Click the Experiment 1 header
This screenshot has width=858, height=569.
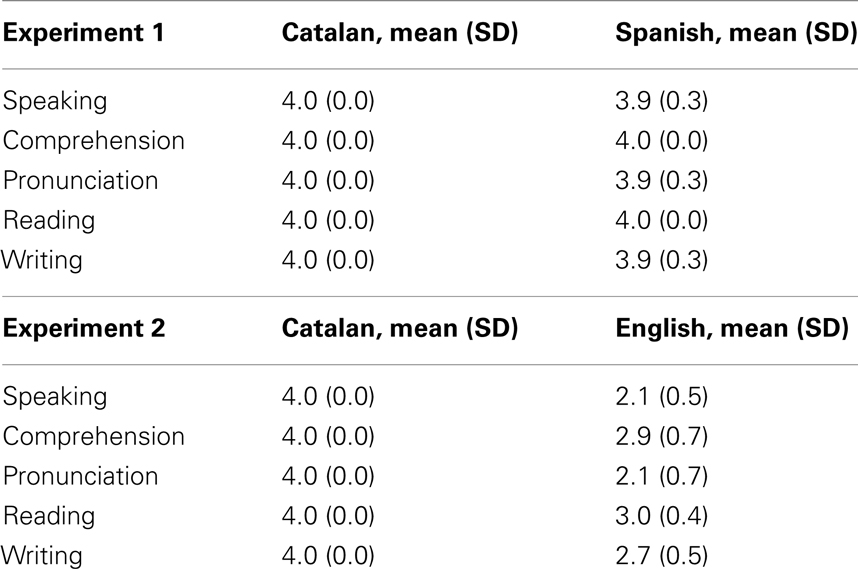pyautogui.click(x=83, y=33)
